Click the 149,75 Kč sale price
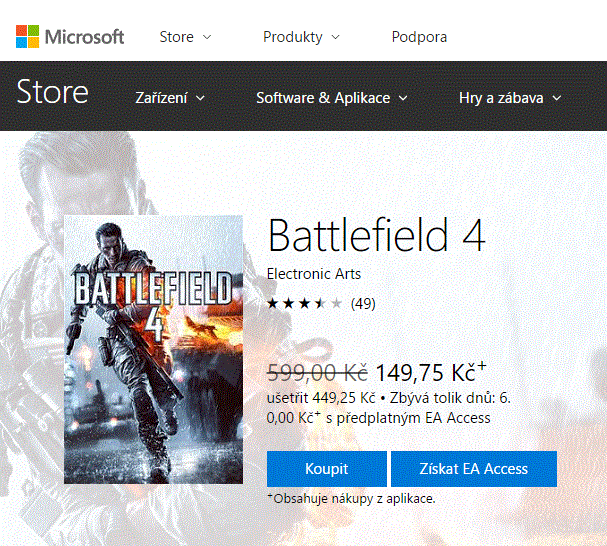Image resolution: width=607 pixels, height=546 pixels. (x=430, y=373)
